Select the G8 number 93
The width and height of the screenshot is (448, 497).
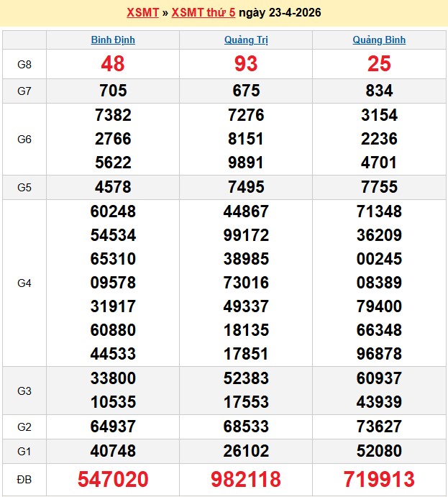coord(246,64)
